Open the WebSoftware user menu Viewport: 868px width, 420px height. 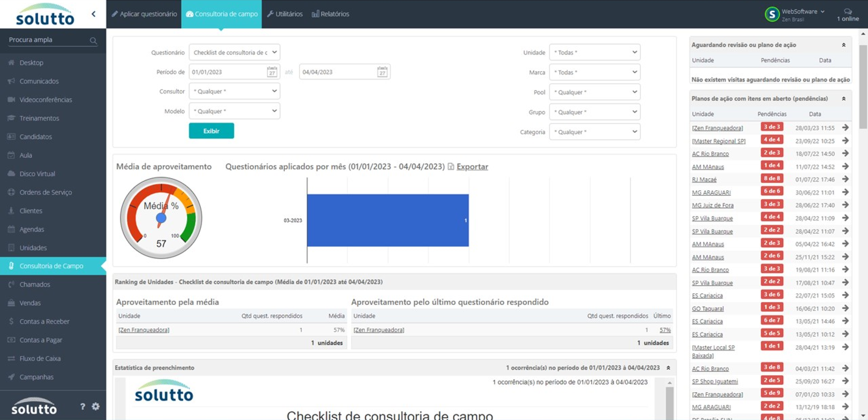[x=803, y=12]
